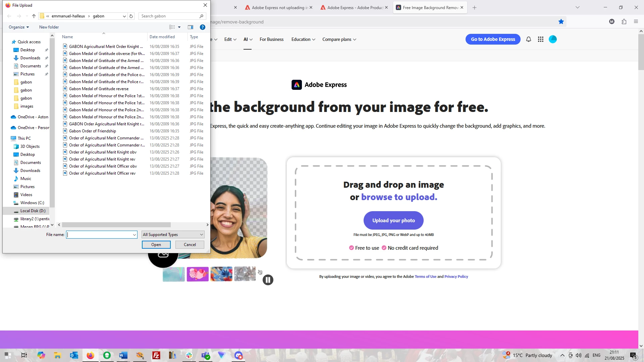The image size is (644, 362).
Task: Select the pink hearts background swatch
Action: 198,274
